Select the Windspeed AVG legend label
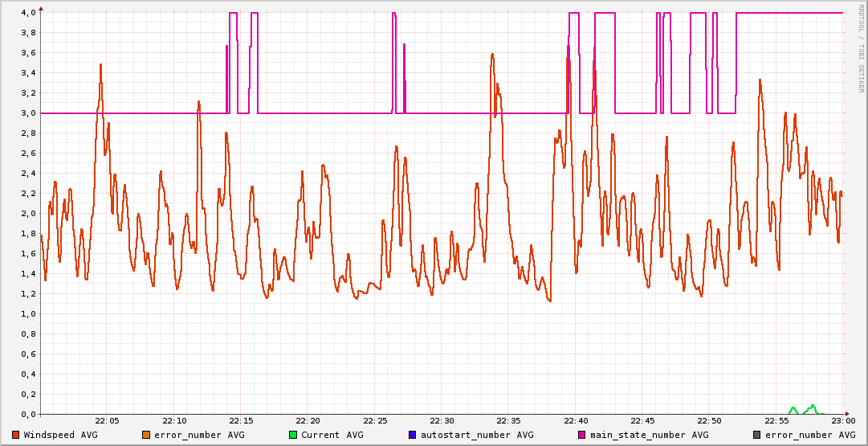Viewport: 868px width, 446px height. pos(60,435)
